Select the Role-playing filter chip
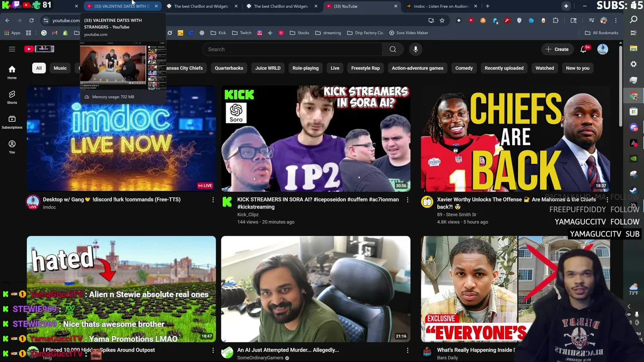 tap(305, 68)
